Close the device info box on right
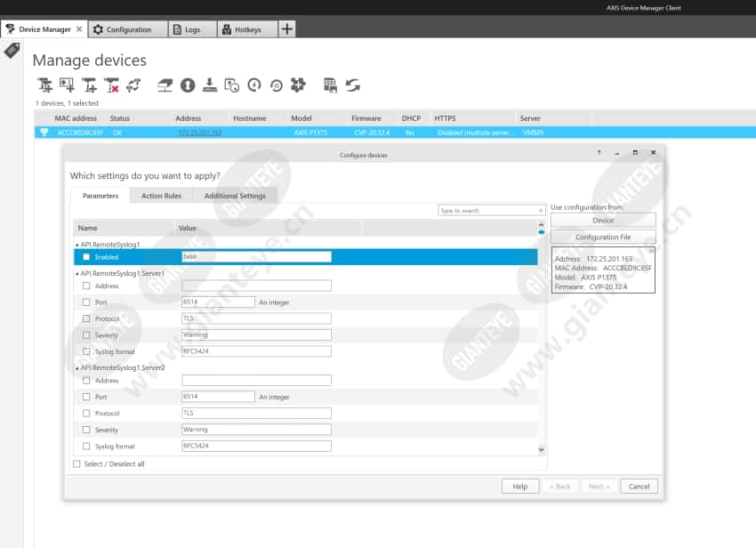The height and width of the screenshot is (548, 756). click(651, 251)
